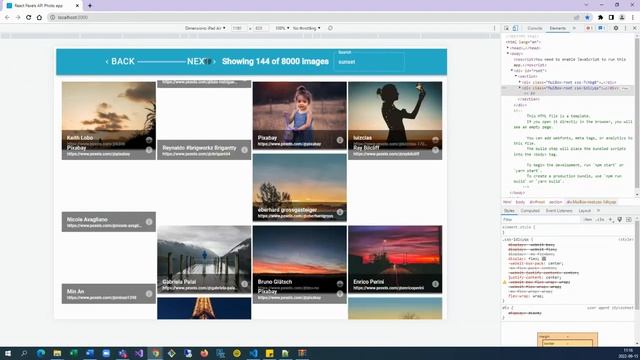Image resolution: width=640 pixels, height=360 pixels.
Task: Show more DevTools panel tabs chevron
Action: 574,28
